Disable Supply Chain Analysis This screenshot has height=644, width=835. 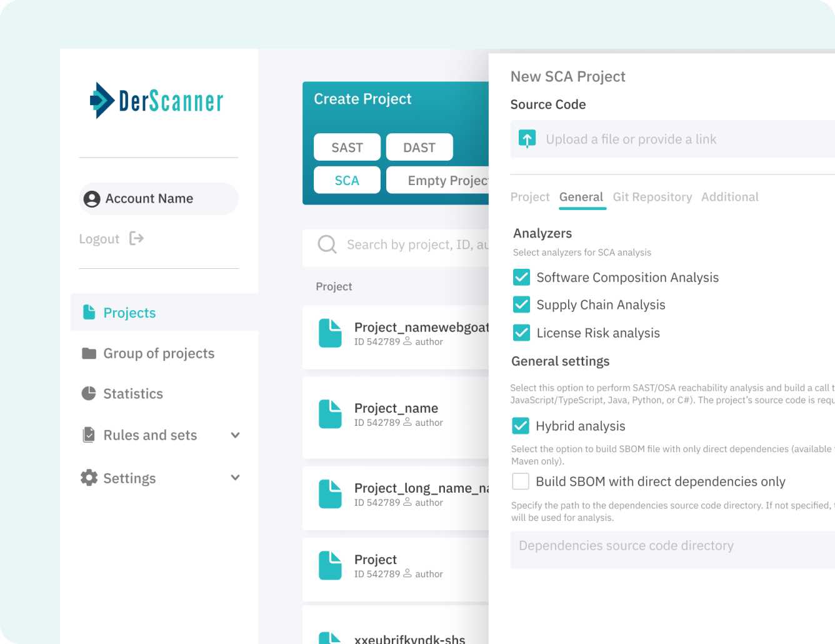[521, 304]
